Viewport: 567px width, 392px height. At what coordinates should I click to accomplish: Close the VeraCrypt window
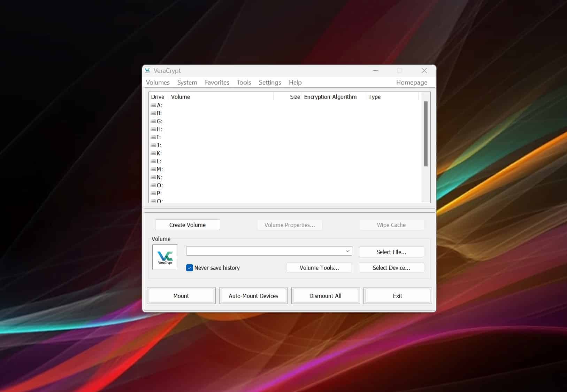[x=424, y=71]
